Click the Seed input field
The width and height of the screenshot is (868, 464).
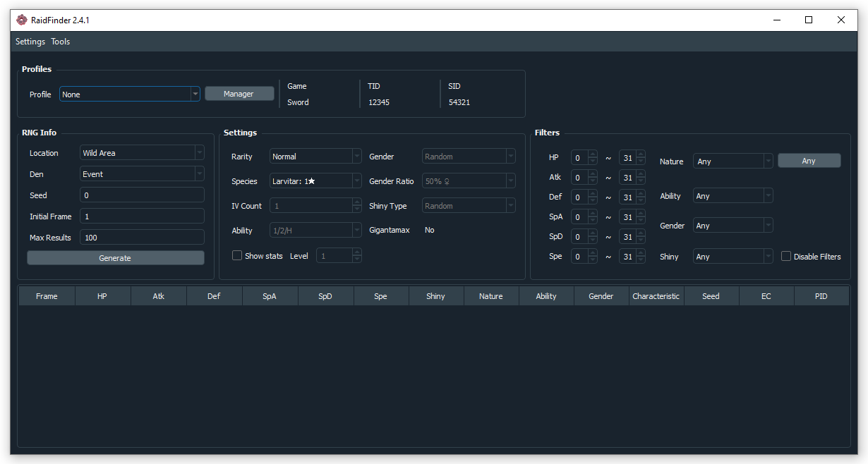tap(142, 195)
